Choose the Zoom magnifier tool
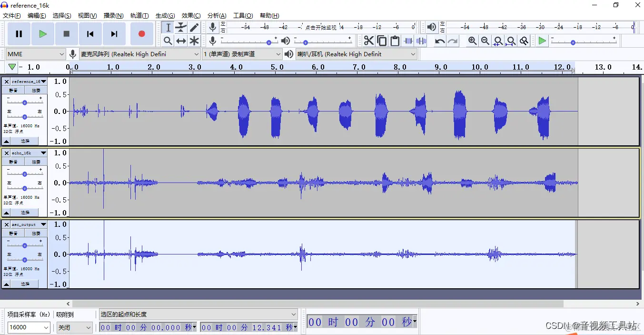 pos(168,41)
